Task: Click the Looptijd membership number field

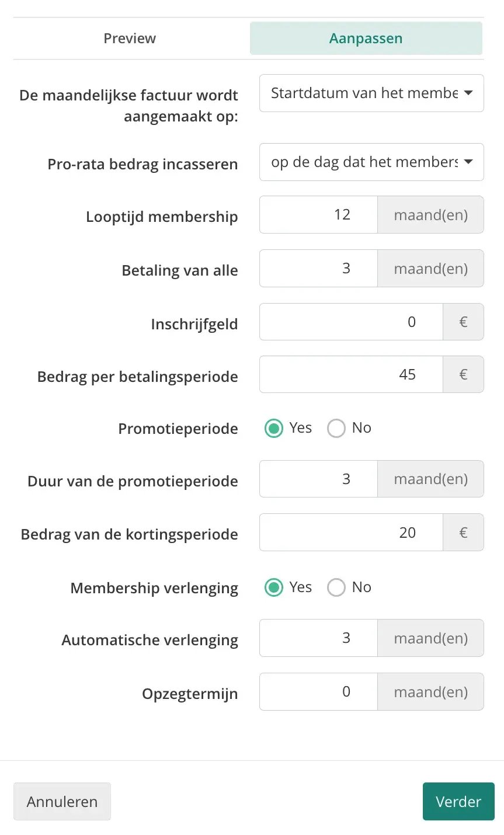Action: pos(319,214)
